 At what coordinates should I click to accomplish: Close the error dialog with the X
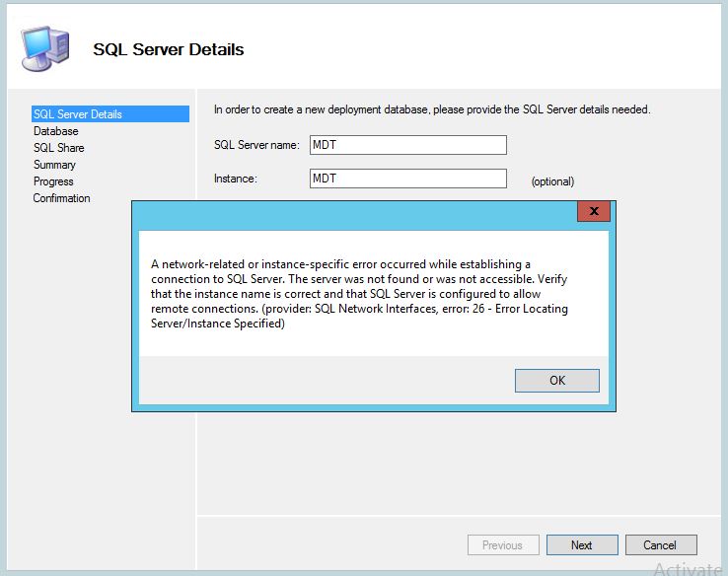click(594, 211)
